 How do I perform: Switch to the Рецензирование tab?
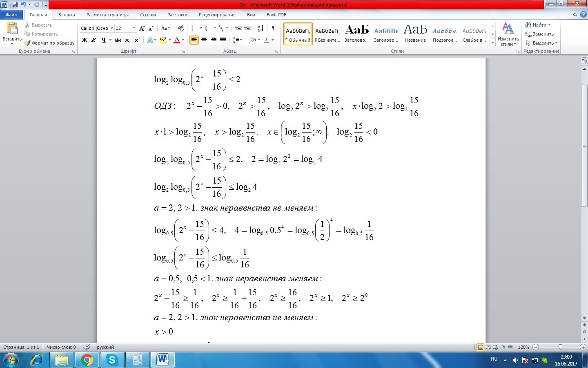(x=217, y=15)
